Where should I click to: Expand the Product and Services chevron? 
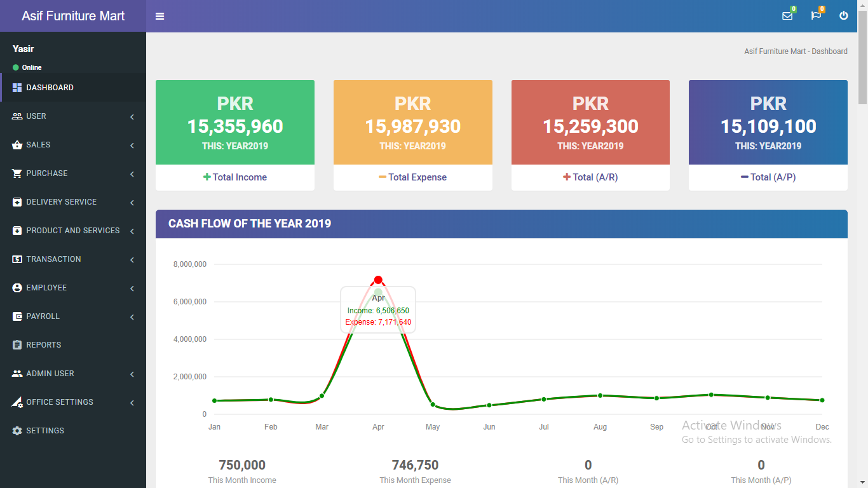132,231
